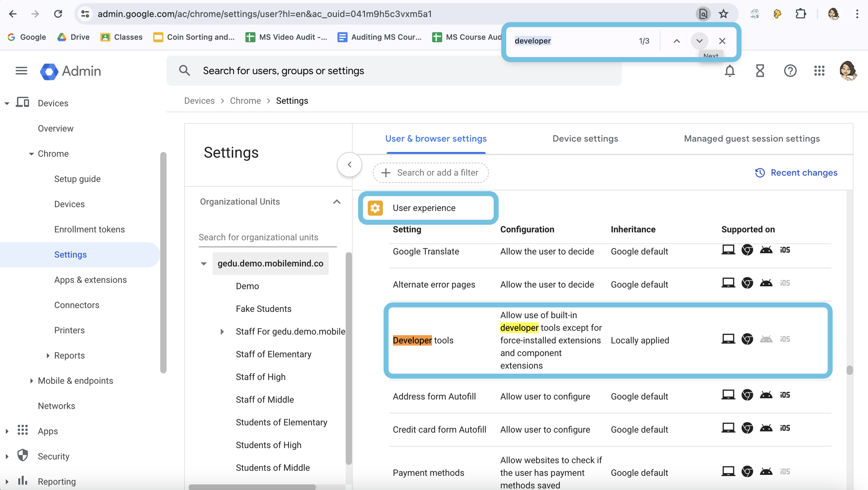
Task: Go to Chrome breadcrumb link
Action: pyautogui.click(x=245, y=101)
